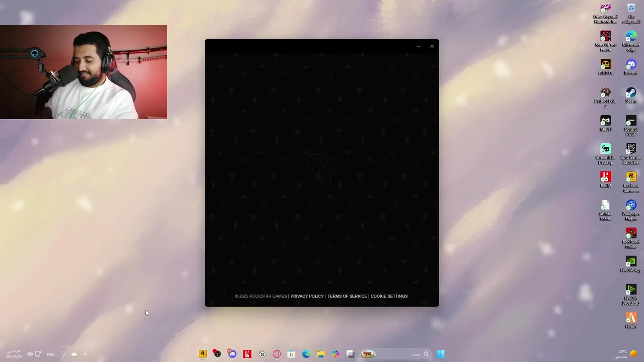Select NVIDIA Broadcast desktop icon

pyautogui.click(x=631, y=295)
